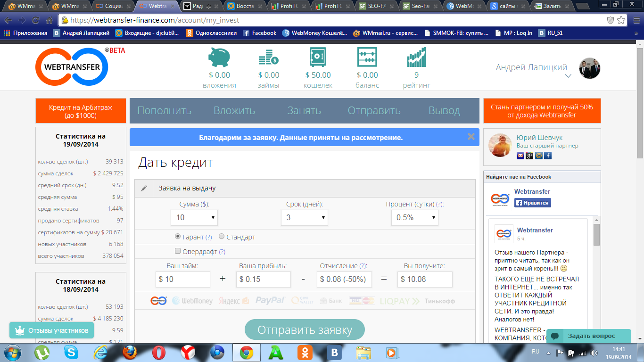644x362 pixels.
Task: Open the Сумма ($) dropdown
Action: coord(194,217)
